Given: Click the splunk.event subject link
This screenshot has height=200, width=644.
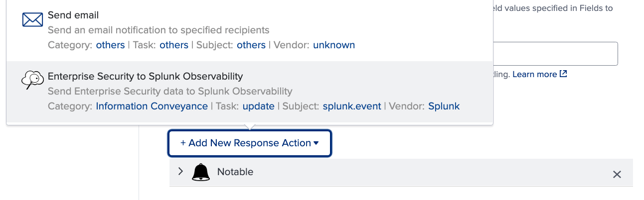Looking at the screenshot, I should (x=352, y=106).
